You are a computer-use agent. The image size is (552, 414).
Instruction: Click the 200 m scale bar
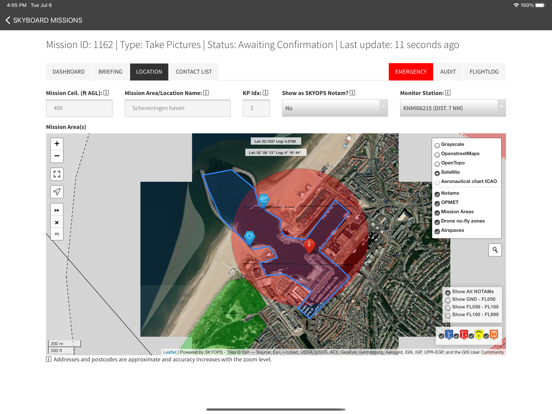point(64,343)
